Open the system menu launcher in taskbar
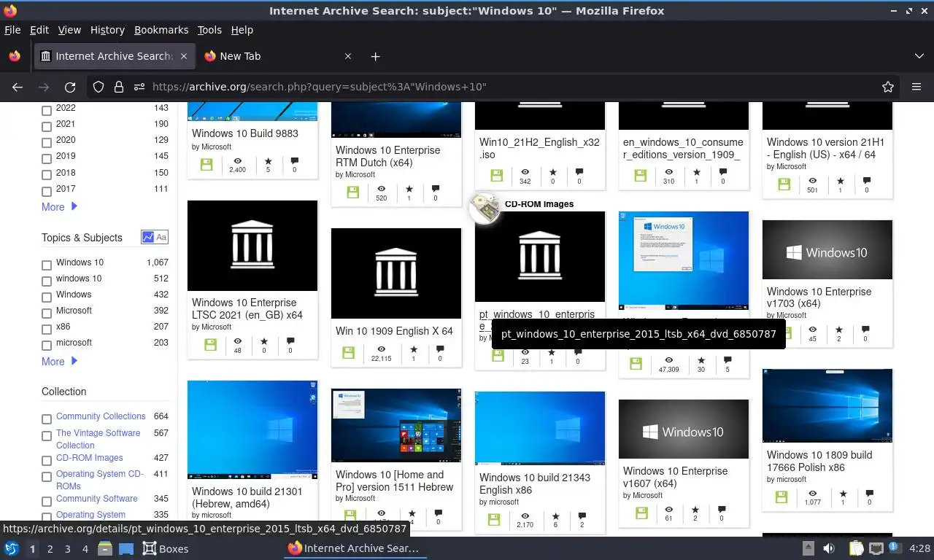This screenshot has height=560, width=934. click(11, 548)
